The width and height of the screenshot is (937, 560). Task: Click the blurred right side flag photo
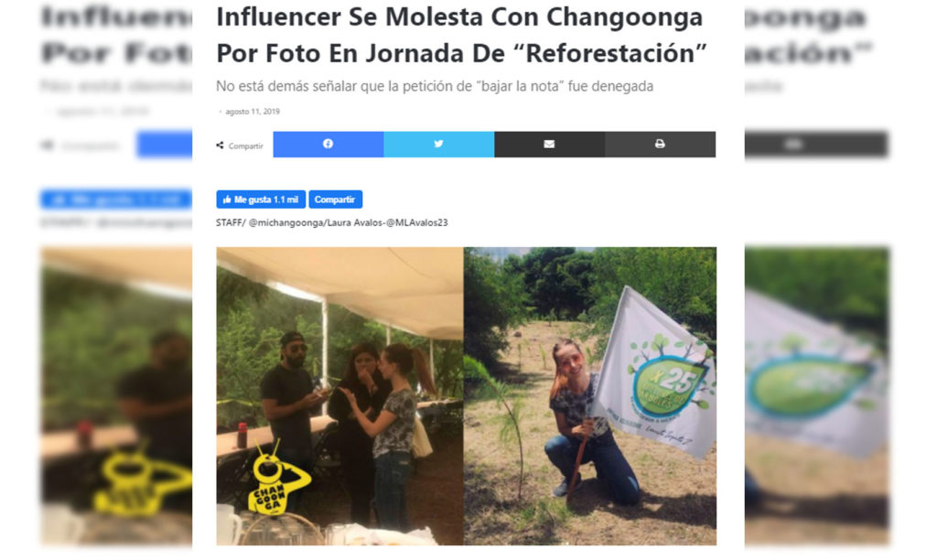[x=816, y=395]
